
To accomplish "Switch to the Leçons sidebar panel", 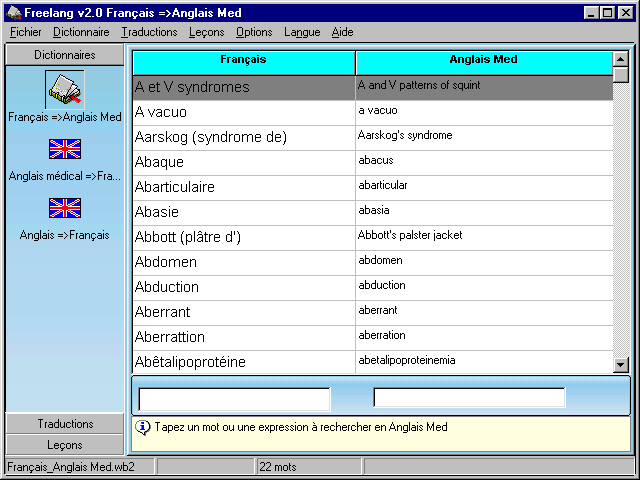I will pyautogui.click(x=65, y=444).
